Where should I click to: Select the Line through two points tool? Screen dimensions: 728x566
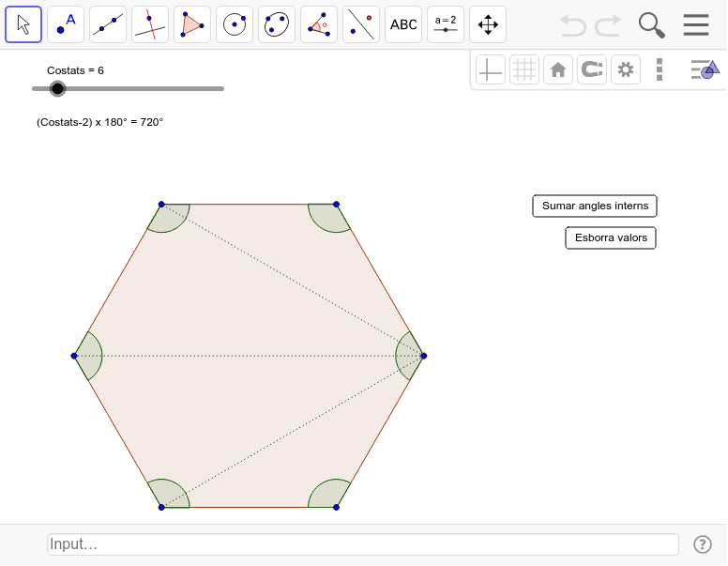pyautogui.click(x=108, y=24)
